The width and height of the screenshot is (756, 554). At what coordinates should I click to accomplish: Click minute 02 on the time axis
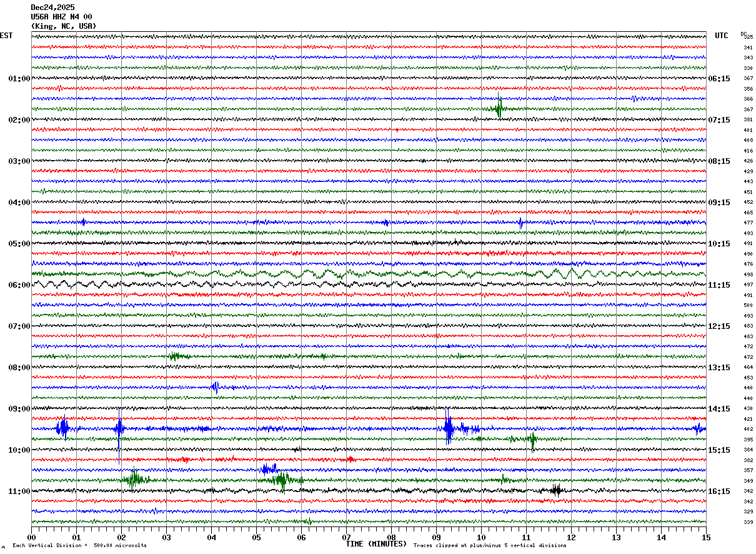tap(121, 537)
